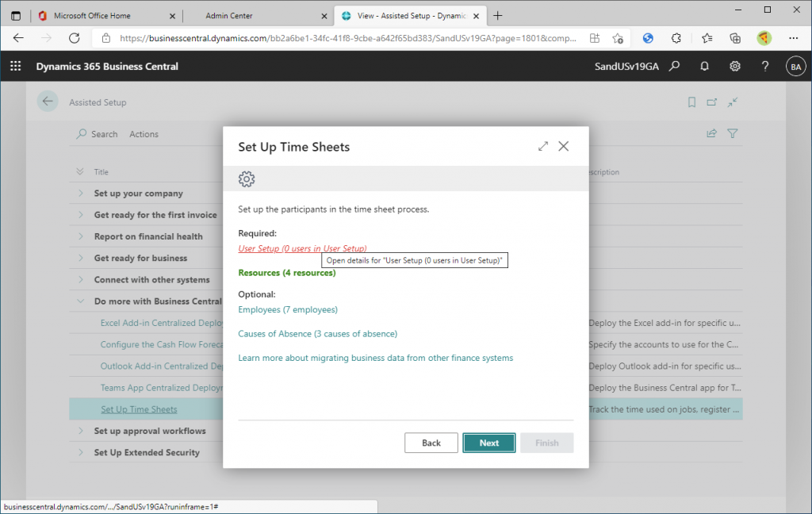Open Learn more about migrating business data
This screenshot has height=514, width=812.
click(x=375, y=358)
